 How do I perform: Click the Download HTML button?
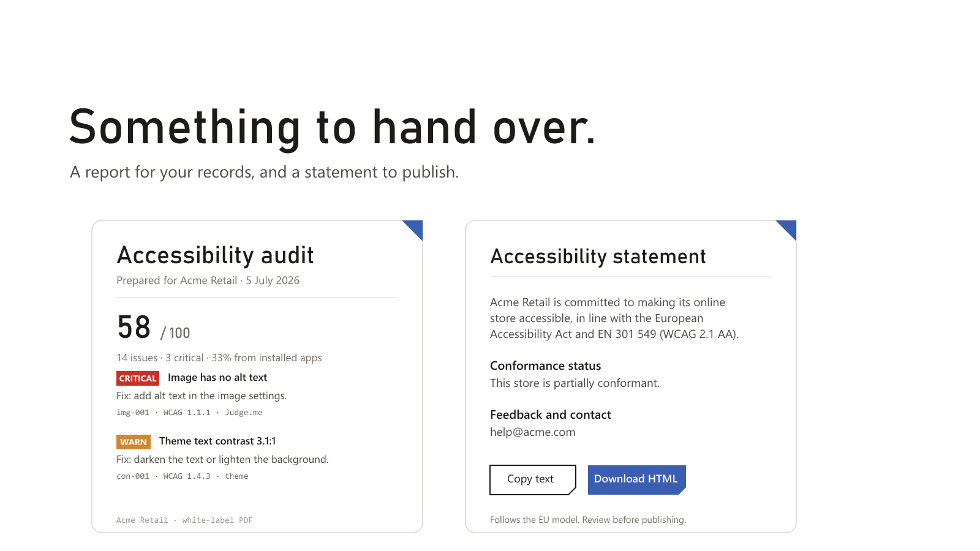tap(636, 479)
